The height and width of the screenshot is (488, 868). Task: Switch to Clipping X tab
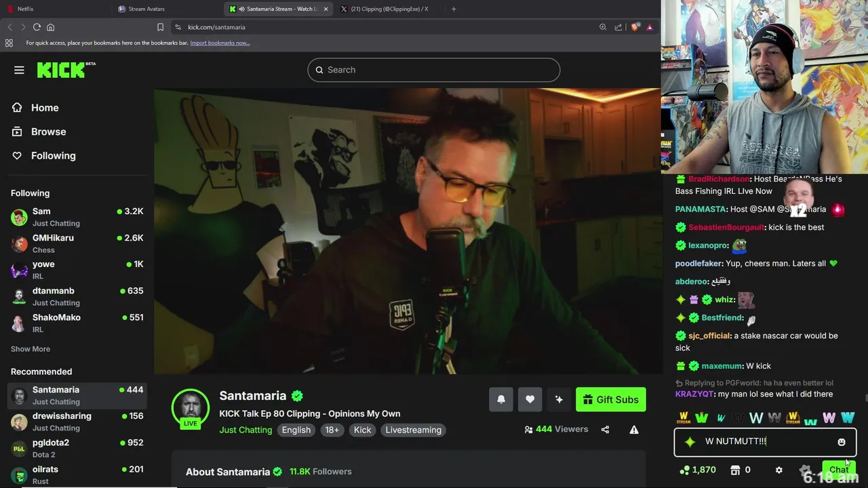coord(389,9)
